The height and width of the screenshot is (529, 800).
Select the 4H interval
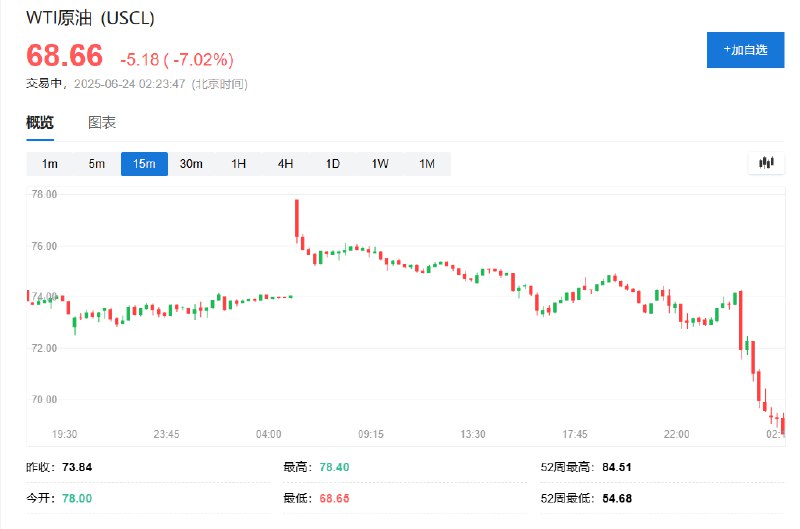[x=285, y=164]
